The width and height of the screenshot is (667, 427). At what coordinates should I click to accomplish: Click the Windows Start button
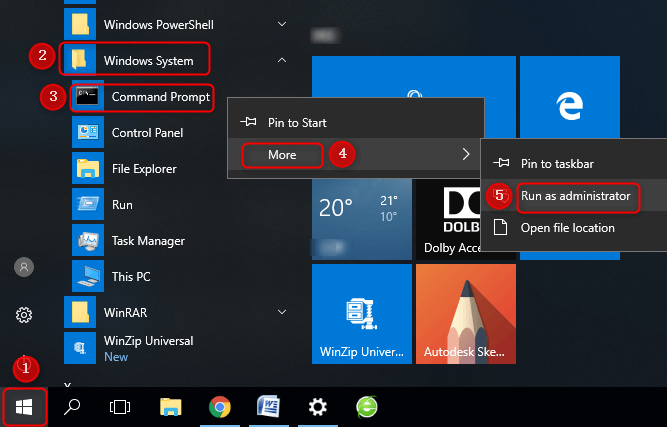click(x=23, y=407)
